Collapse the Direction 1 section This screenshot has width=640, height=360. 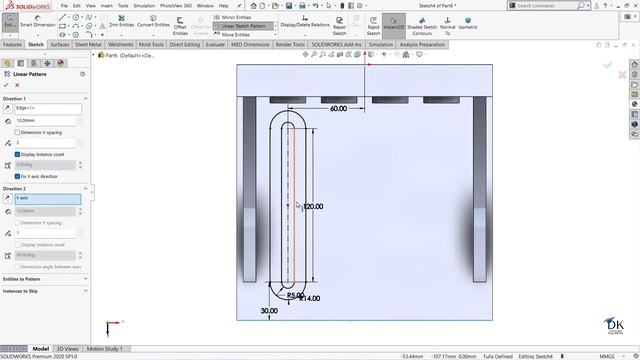tap(85, 99)
